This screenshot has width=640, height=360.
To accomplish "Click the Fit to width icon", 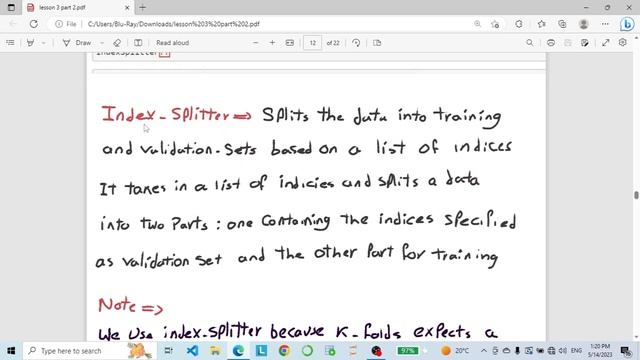I will pos(289,42).
